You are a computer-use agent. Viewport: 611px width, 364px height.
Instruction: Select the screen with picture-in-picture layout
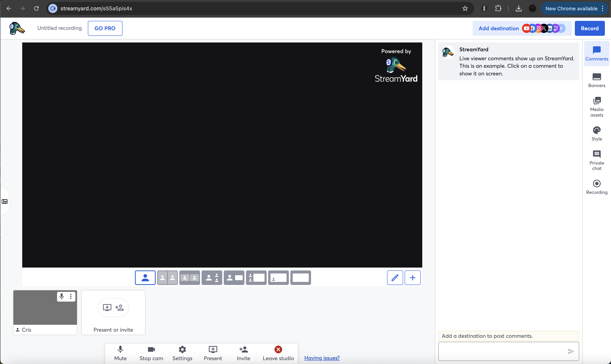tap(278, 278)
